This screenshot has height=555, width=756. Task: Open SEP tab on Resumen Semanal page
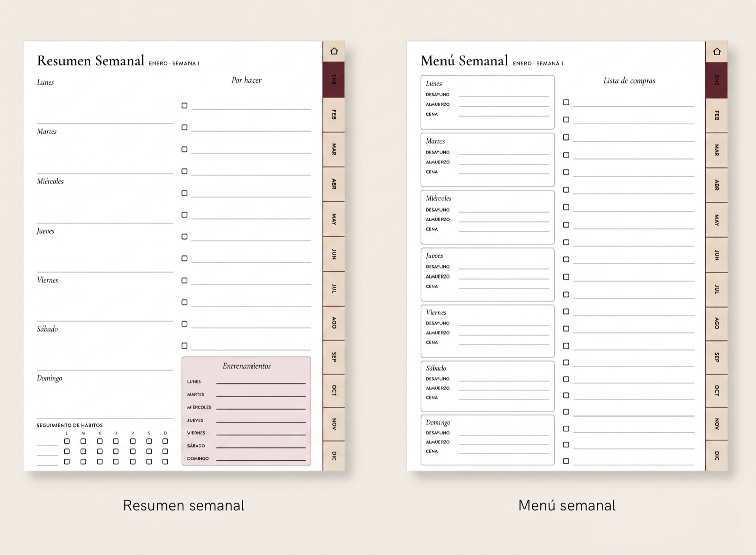point(334,358)
